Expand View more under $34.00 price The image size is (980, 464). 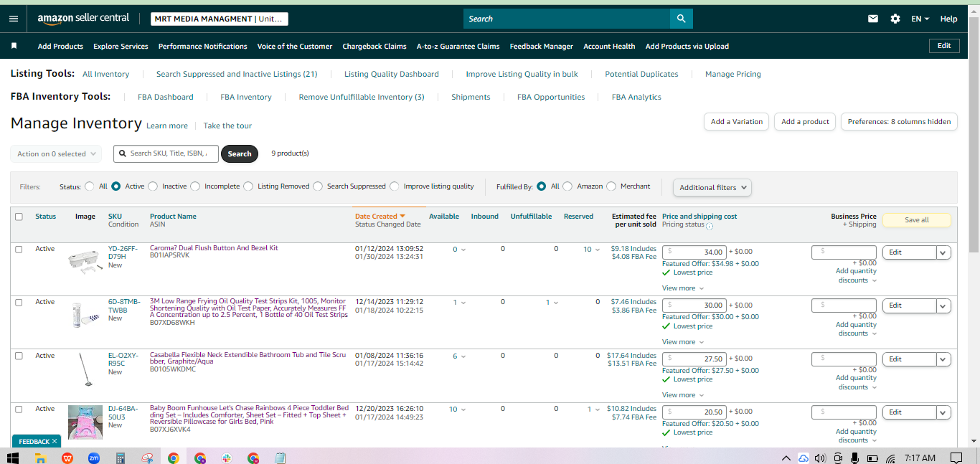pos(682,288)
